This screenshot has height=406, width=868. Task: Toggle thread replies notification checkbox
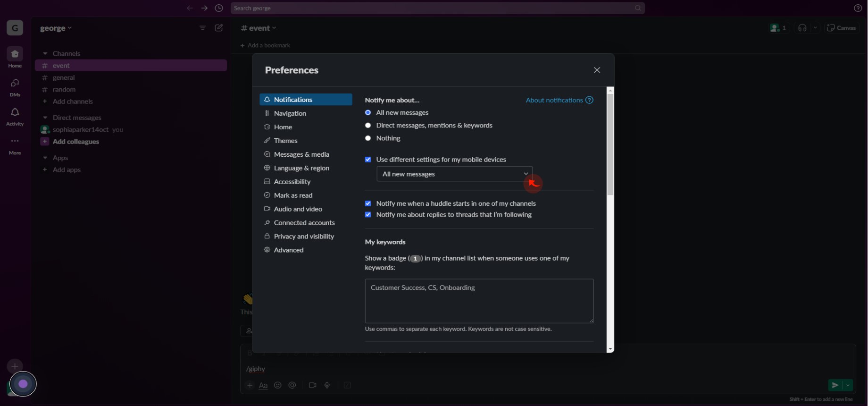pyautogui.click(x=368, y=214)
